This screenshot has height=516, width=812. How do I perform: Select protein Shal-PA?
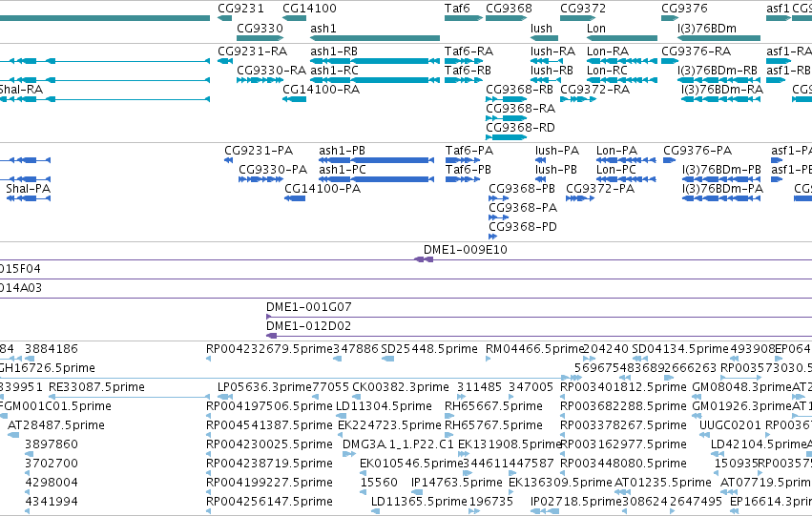coord(28,189)
